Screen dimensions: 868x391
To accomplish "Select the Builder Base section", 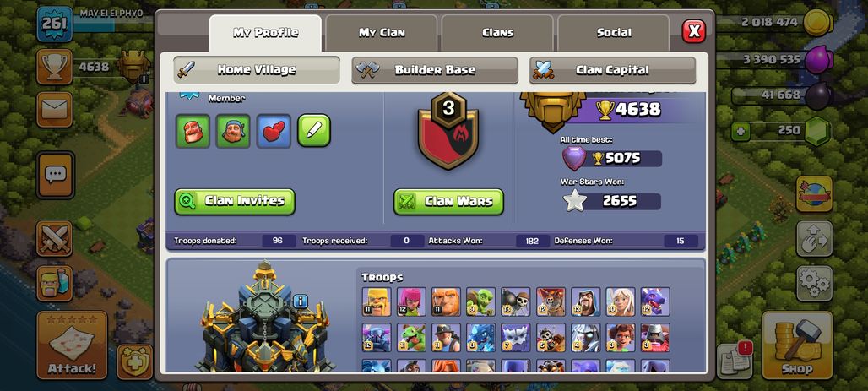I will pyautogui.click(x=435, y=70).
